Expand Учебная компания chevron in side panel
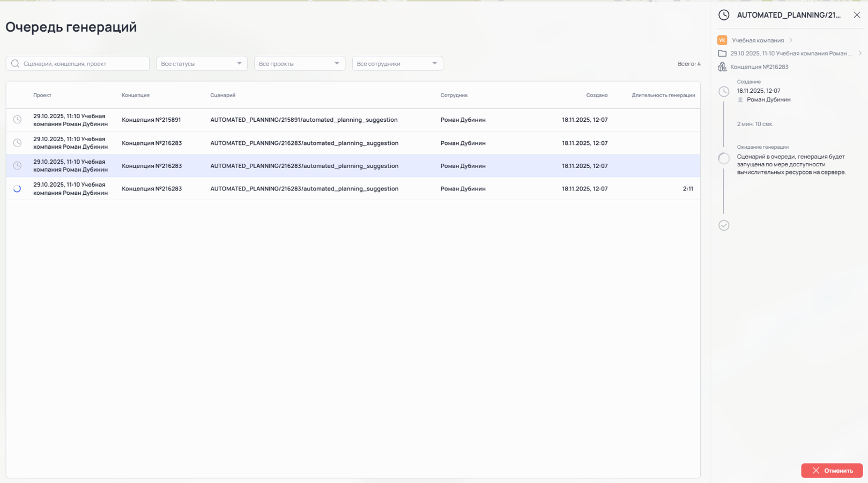The width and height of the screenshot is (868, 483). coord(791,40)
